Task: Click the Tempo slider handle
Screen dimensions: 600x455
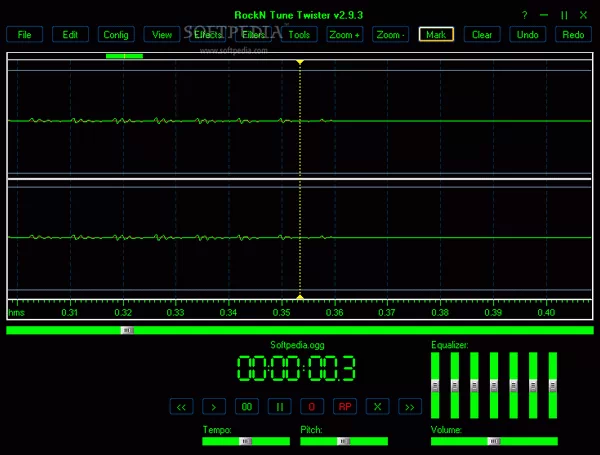Action: (245, 440)
